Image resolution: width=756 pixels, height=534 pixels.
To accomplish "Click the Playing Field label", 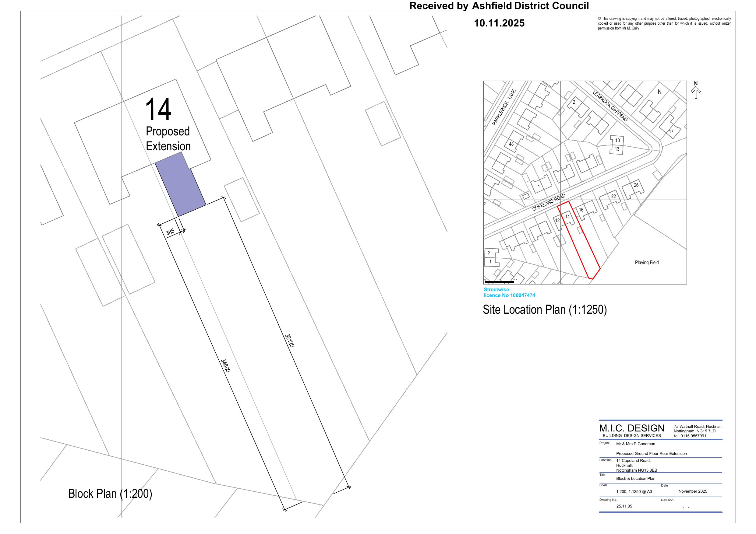I will pyautogui.click(x=647, y=263).
